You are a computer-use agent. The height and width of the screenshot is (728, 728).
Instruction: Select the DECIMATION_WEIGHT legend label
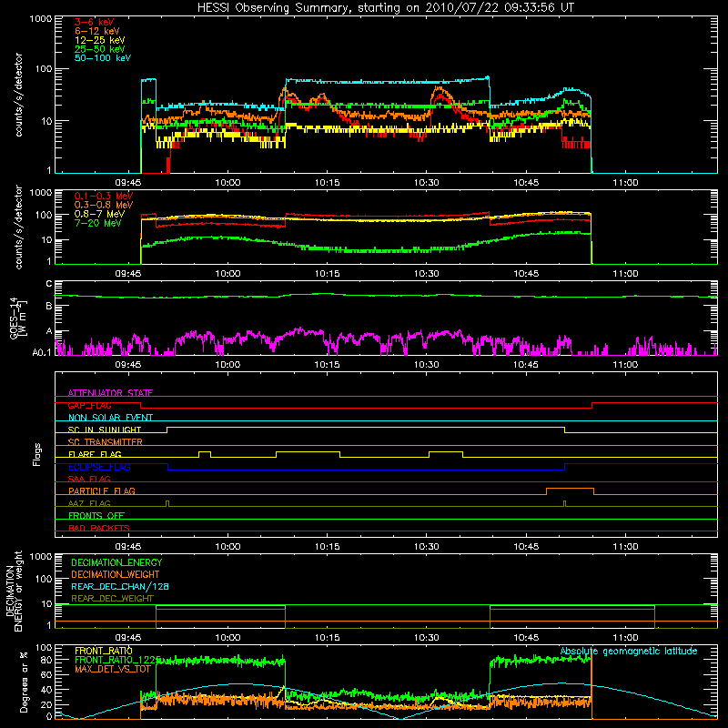point(116,575)
